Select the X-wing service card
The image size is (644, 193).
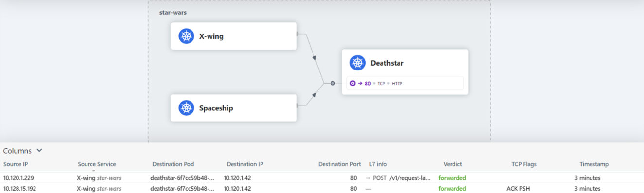[x=233, y=36]
